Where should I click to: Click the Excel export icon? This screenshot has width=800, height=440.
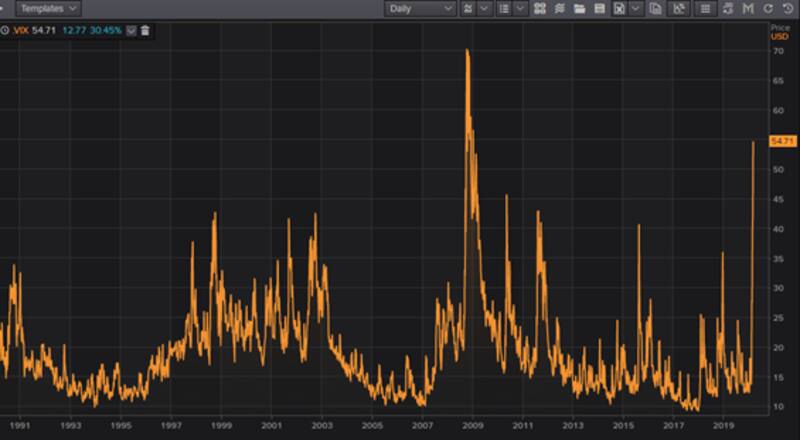click(618, 8)
